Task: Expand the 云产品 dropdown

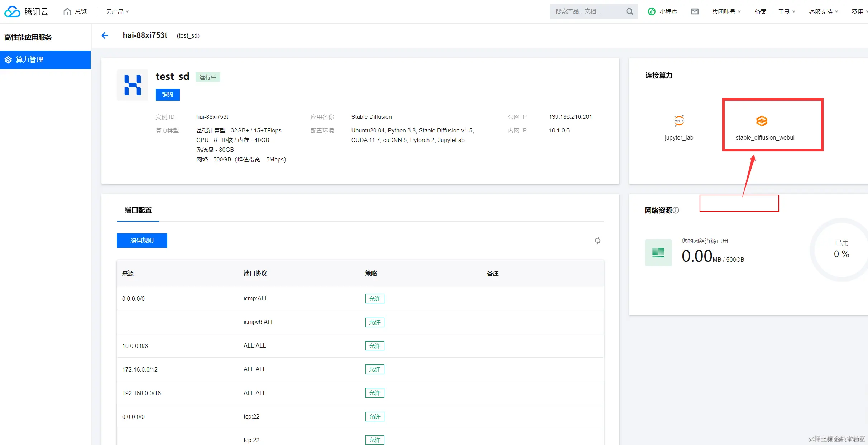Action: click(x=117, y=12)
